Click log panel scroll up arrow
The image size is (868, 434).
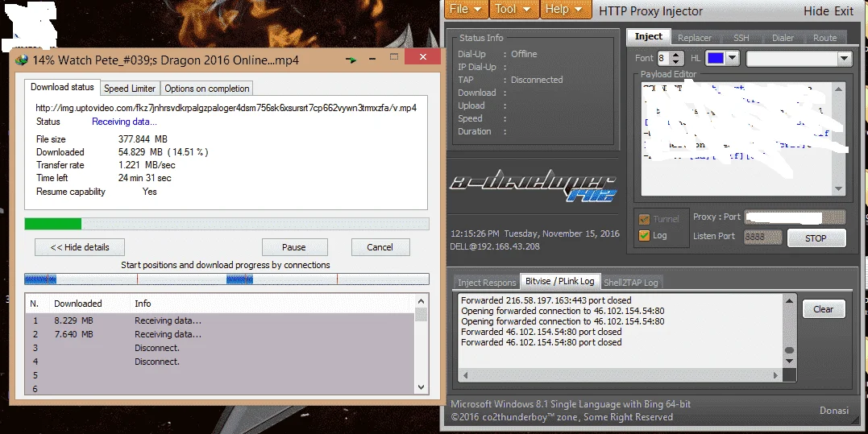[789, 301]
